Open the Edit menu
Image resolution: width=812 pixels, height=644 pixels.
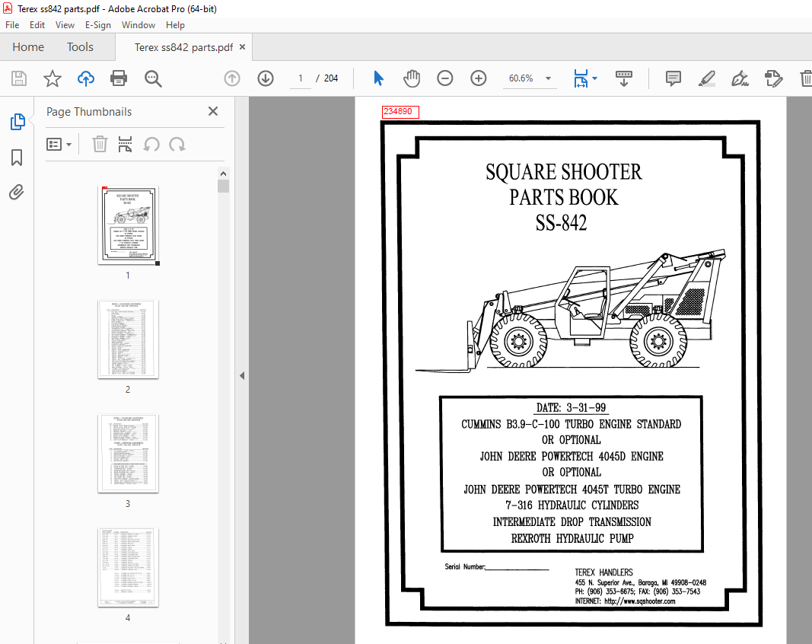pos(37,25)
